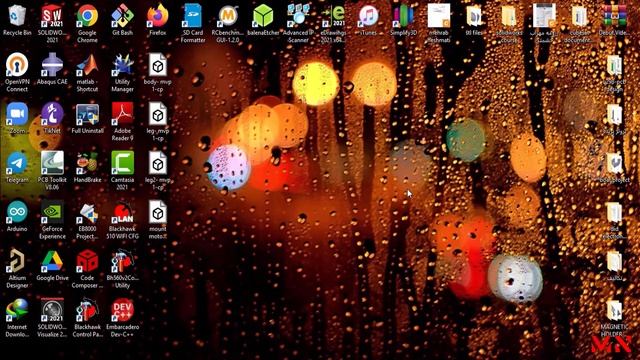Click the Internet Download Manager icon
The image size is (640, 360).
point(17,310)
